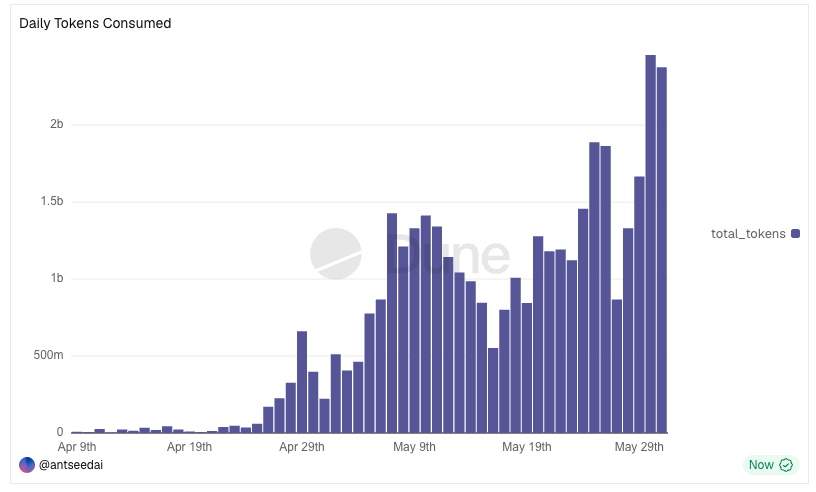Click the May 29th x-axis label
816x492 pixels.
click(639, 447)
